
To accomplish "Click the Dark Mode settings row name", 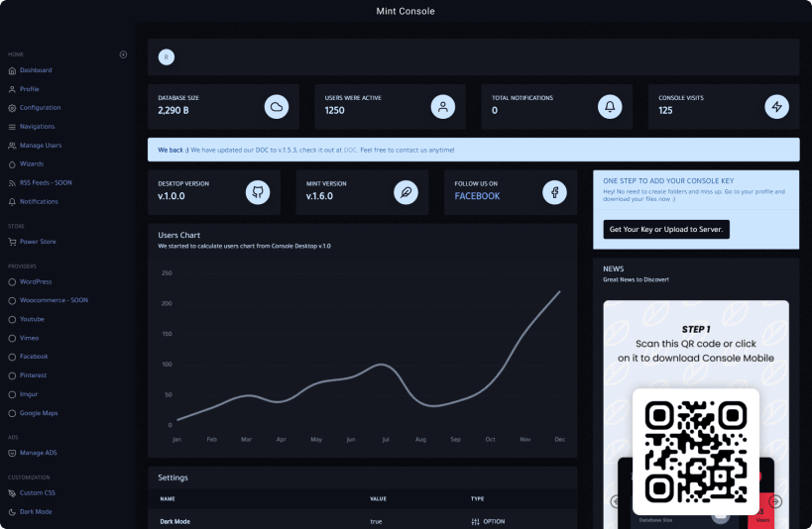I will click(x=175, y=522).
